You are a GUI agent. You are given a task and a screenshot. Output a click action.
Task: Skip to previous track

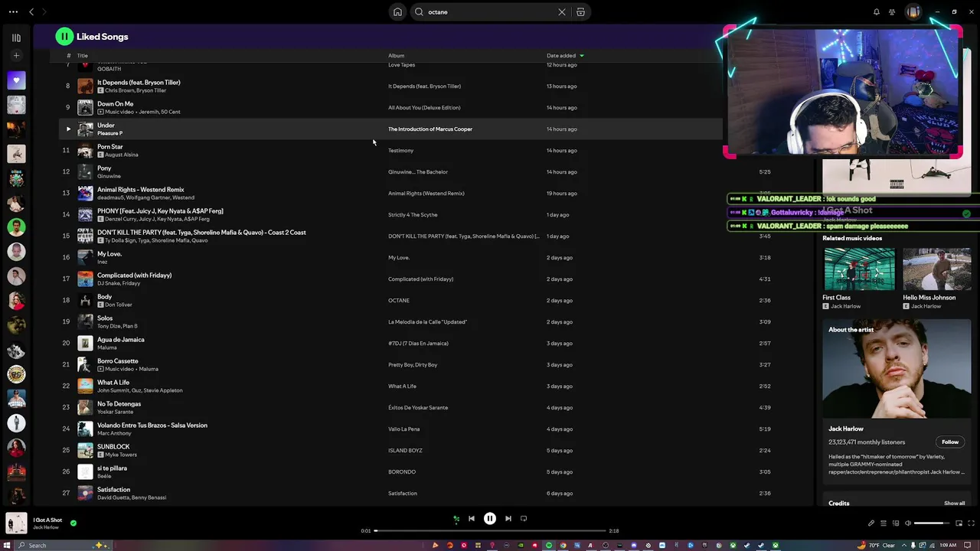472,519
